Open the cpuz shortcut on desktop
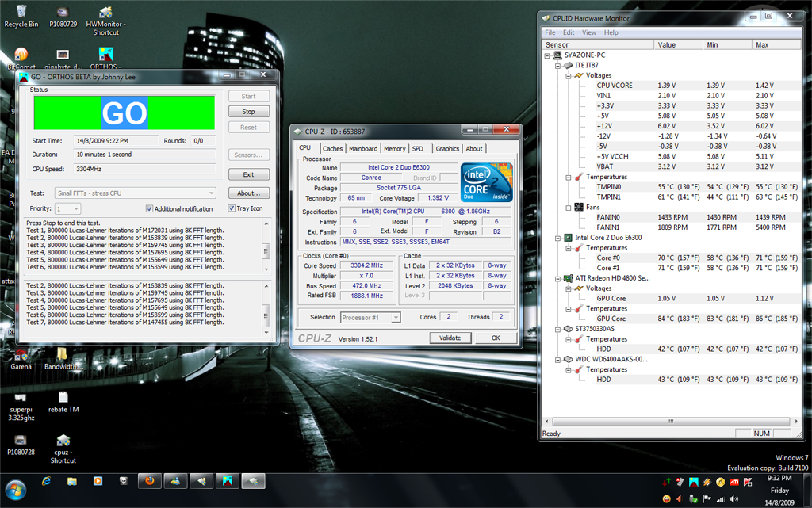 [63, 441]
